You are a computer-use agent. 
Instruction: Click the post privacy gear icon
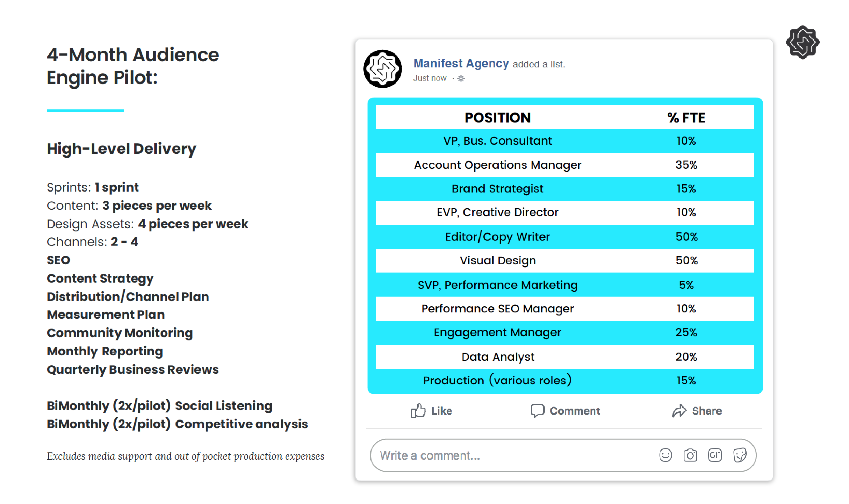(461, 78)
